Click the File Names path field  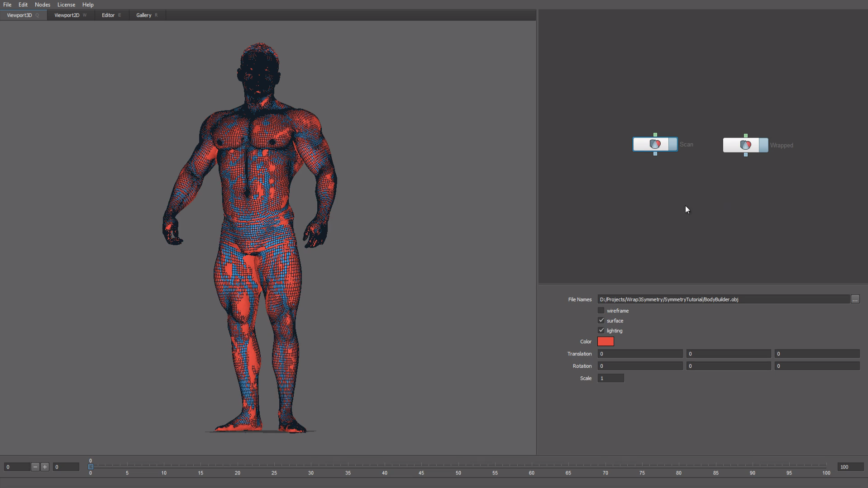(723, 299)
